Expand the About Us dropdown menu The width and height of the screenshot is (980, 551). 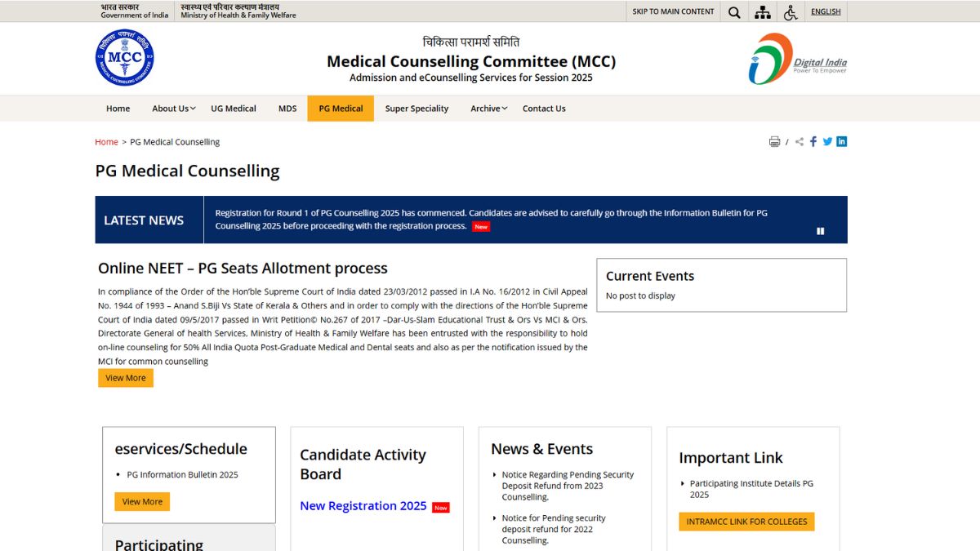pyautogui.click(x=171, y=109)
